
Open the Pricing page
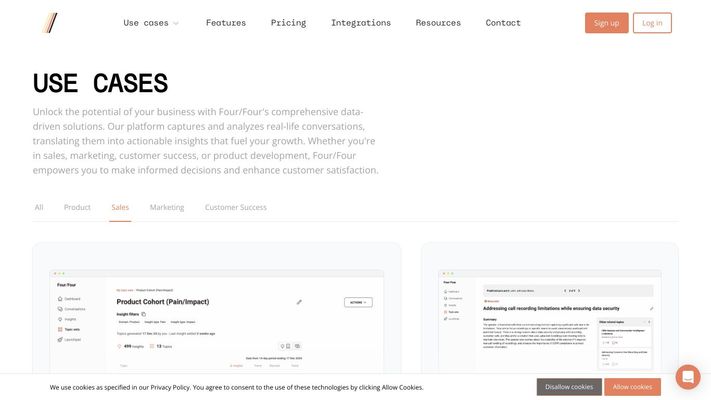pyautogui.click(x=288, y=23)
